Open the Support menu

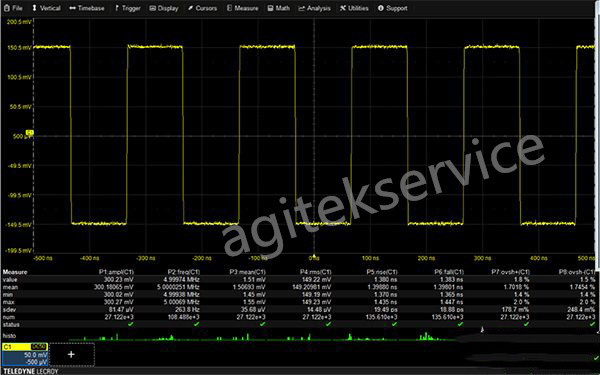click(x=393, y=8)
